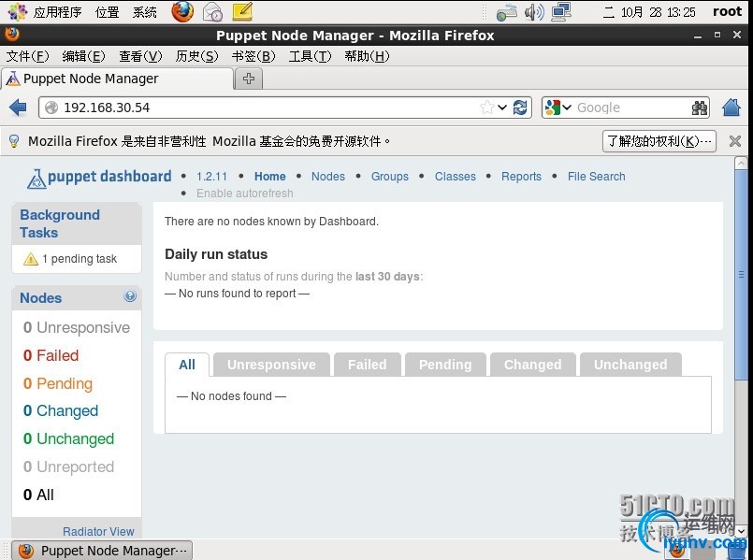The image size is (753, 560).
Task: Open the applications menu icon
Action: coord(17,12)
